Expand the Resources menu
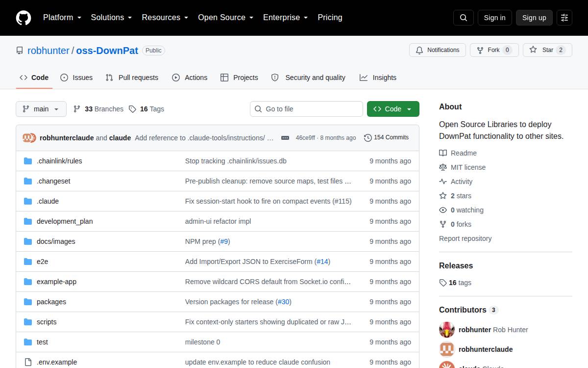This screenshot has height=368, width=588. (x=165, y=17)
